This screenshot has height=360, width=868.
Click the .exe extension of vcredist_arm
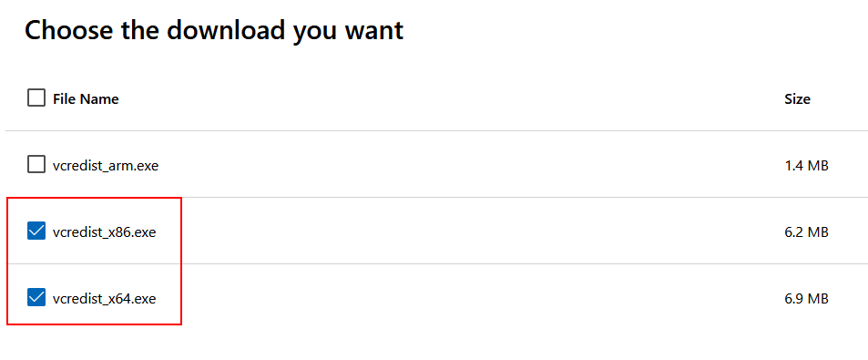(146, 165)
